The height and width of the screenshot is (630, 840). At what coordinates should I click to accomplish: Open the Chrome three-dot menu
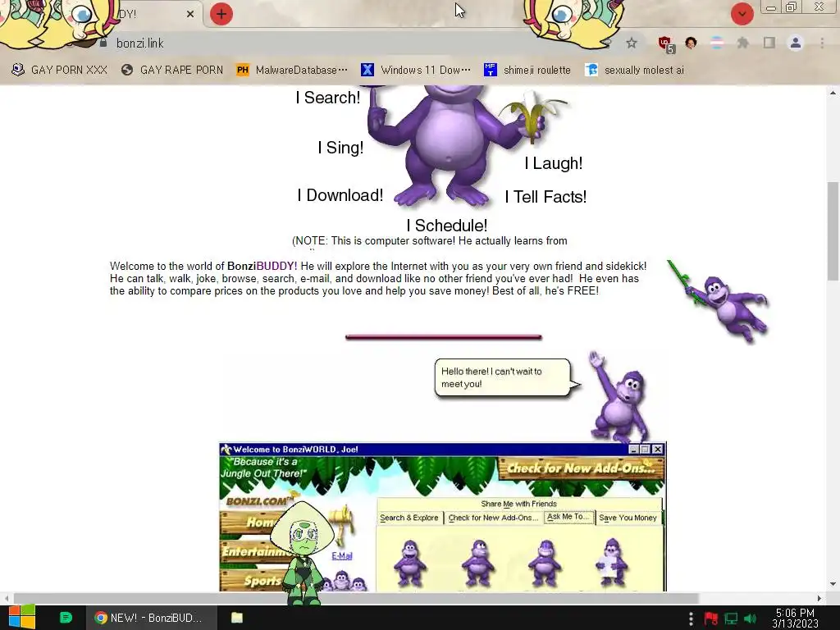pos(822,43)
